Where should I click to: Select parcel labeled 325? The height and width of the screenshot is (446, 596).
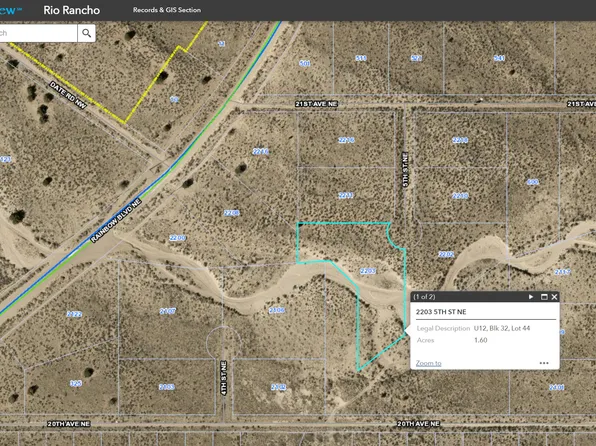coord(76,383)
